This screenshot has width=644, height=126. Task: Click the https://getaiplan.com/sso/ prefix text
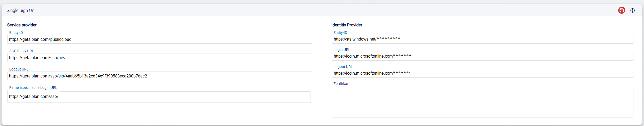pyautogui.click(x=34, y=96)
